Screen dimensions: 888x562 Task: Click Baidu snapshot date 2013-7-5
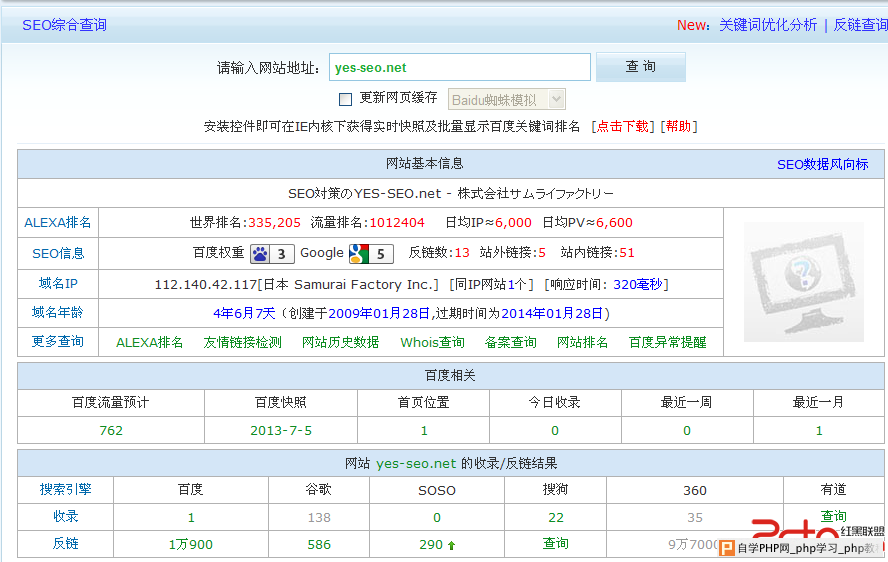point(281,431)
